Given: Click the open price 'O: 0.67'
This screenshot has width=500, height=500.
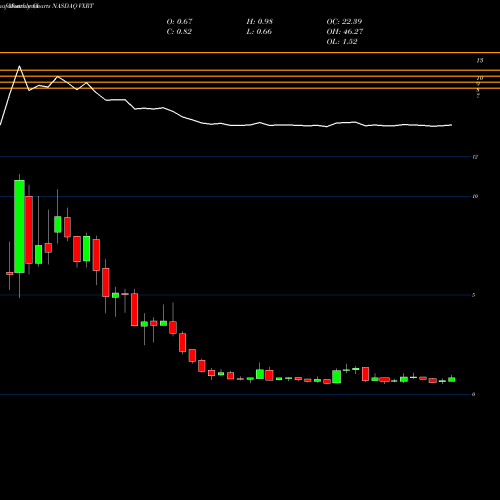Looking at the screenshot, I should [x=179, y=22].
